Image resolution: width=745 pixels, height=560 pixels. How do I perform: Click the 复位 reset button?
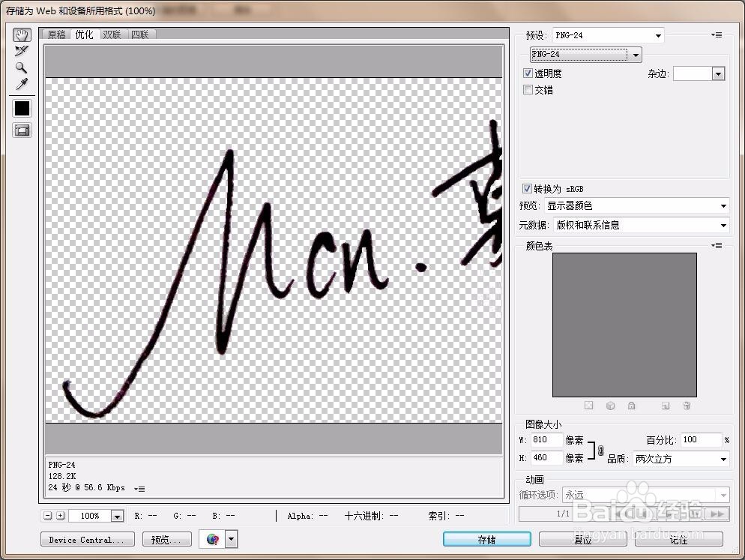point(582,539)
